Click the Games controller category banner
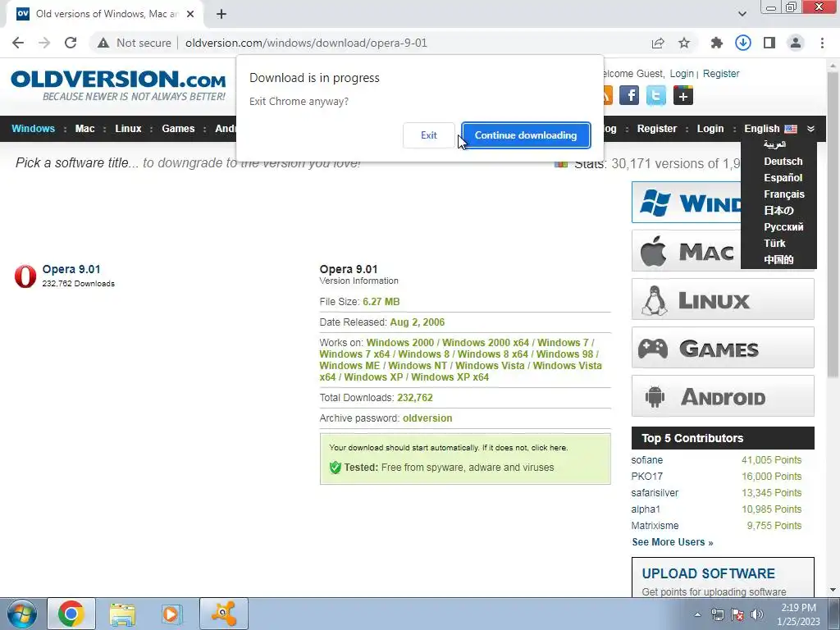This screenshot has width=840, height=630. click(723, 348)
